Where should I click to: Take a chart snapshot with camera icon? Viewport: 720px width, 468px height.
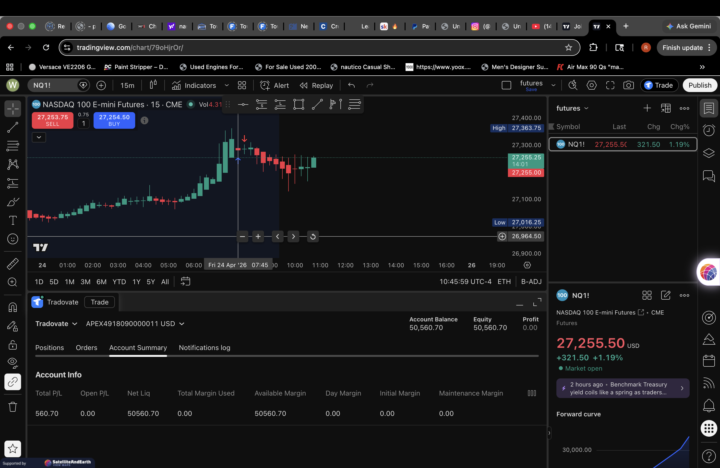pos(628,85)
